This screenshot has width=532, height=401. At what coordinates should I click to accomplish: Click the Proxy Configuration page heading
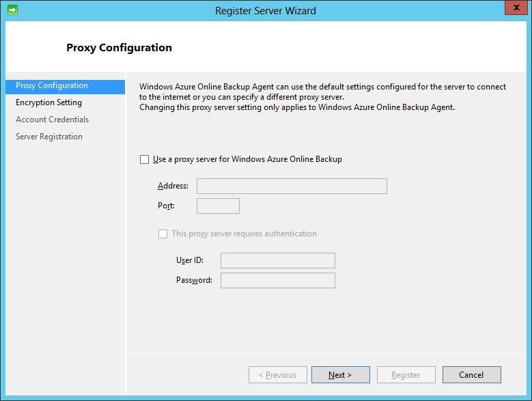click(119, 48)
